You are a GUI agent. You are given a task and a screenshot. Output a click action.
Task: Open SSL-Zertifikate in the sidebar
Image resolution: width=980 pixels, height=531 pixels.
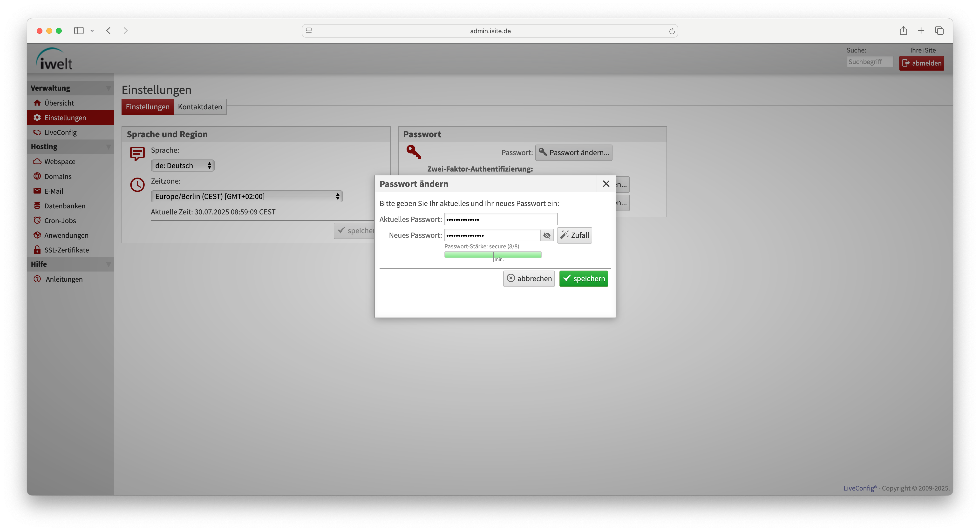pos(70,250)
